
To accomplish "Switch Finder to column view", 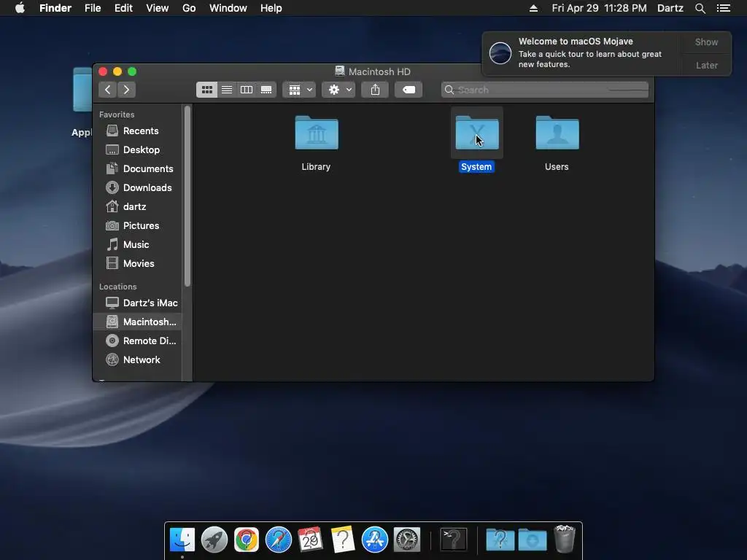I will [x=247, y=90].
